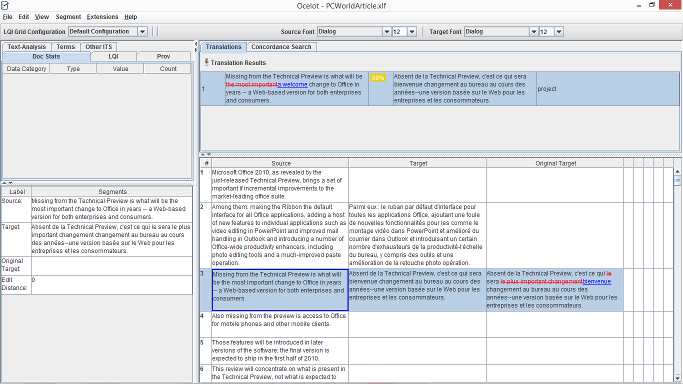Switch to the Translations tab
Viewport: 683px width, 384px height.
223,47
